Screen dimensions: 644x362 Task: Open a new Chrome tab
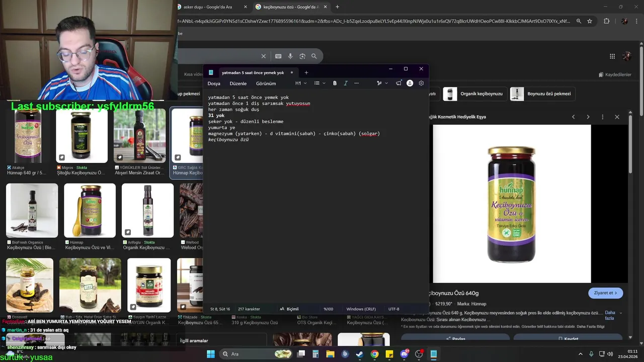click(x=337, y=7)
